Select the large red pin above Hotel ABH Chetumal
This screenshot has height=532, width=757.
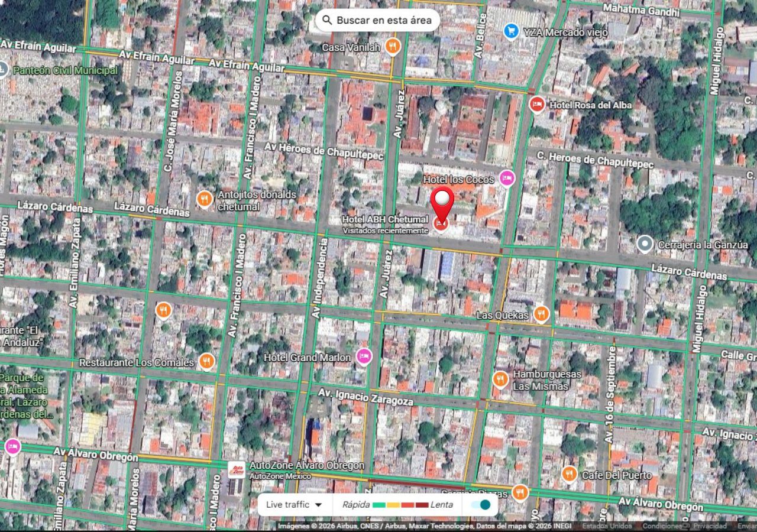click(442, 204)
